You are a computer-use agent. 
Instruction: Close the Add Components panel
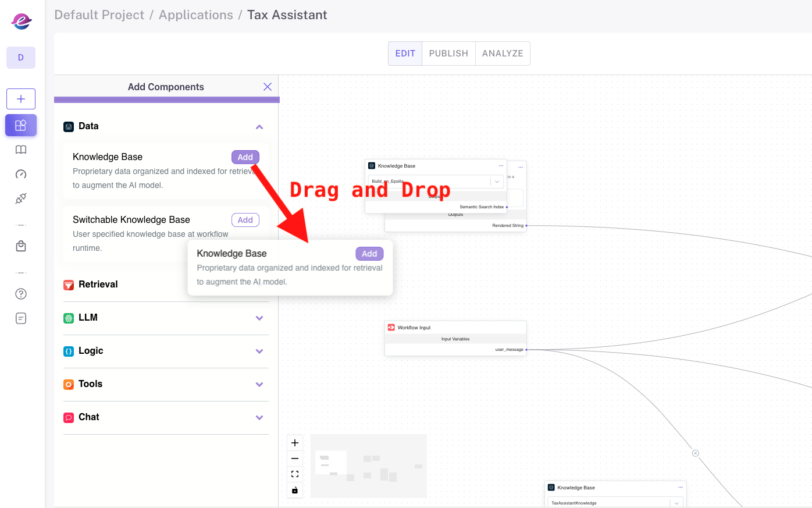coord(268,87)
